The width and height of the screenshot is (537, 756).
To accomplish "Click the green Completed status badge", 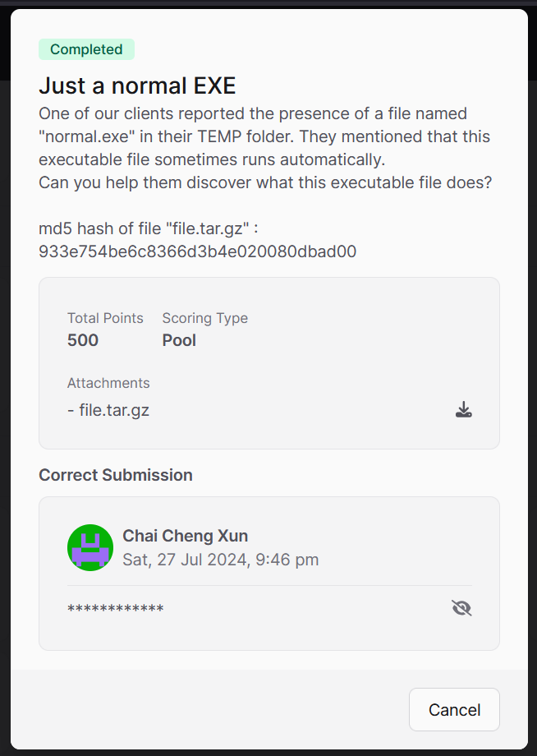I will (x=86, y=49).
